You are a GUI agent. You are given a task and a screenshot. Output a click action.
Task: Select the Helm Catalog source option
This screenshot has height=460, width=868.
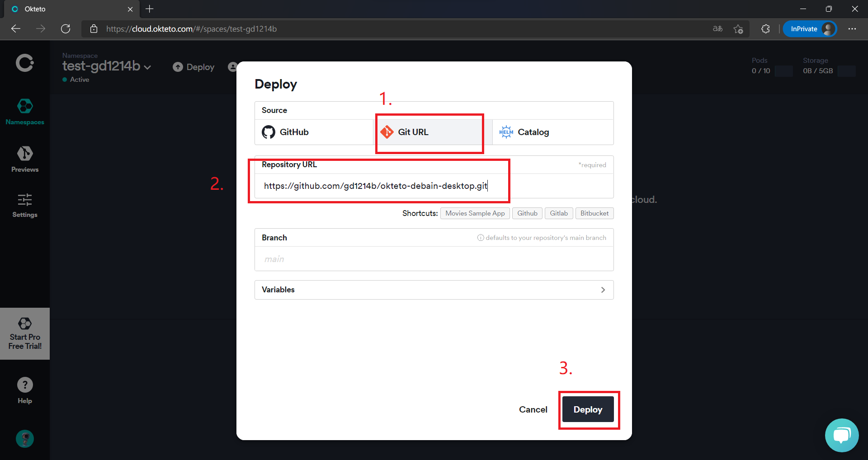coord(553,132)
